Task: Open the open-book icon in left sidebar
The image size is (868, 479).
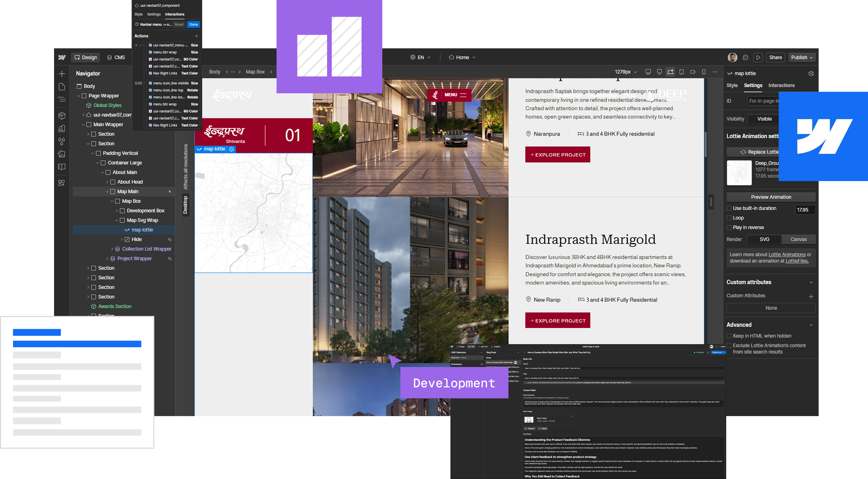Action: coord(62,167)
